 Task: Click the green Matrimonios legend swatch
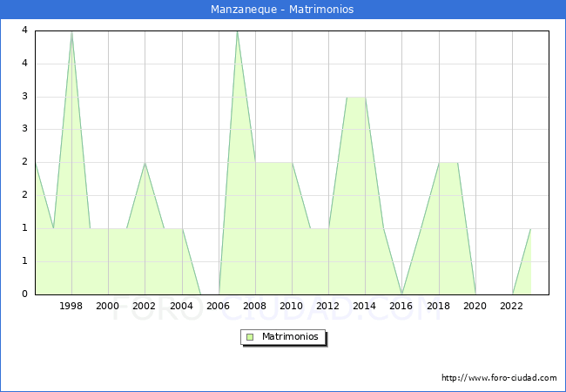[250, 337]
